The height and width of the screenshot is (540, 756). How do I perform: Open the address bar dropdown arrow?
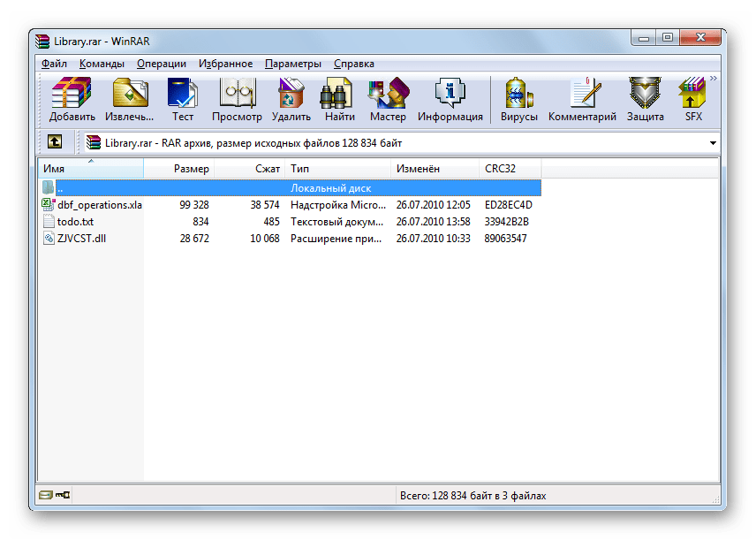click(x=713, y=143)
